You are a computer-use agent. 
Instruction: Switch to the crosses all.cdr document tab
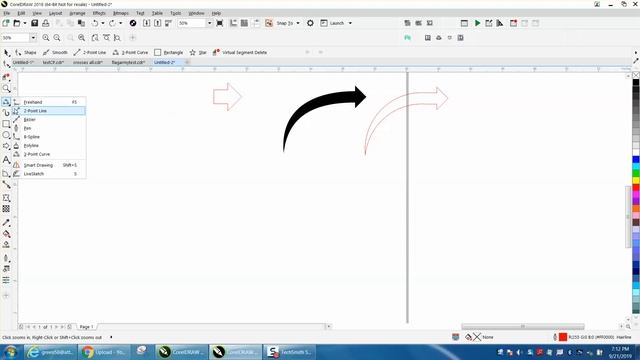point(87,62)
